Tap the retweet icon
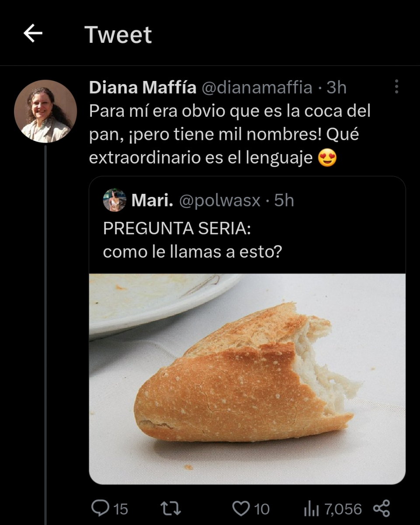420x525 pixels. [x=170, y=508]
